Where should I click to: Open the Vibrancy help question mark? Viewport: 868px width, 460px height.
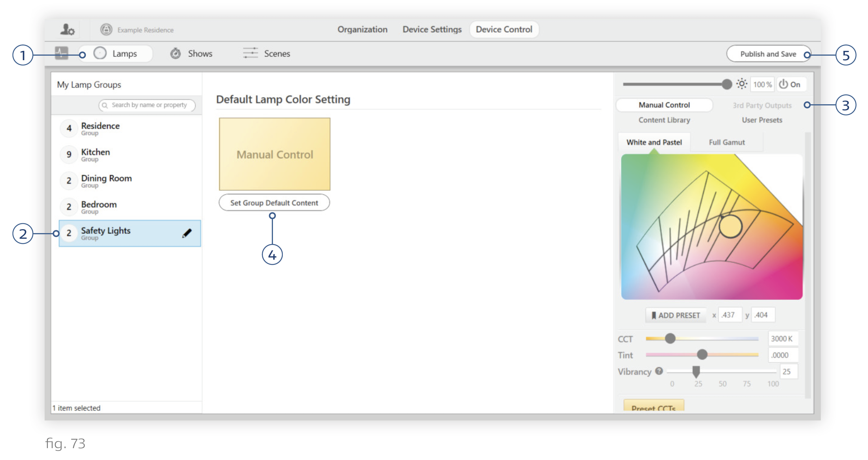659,371
